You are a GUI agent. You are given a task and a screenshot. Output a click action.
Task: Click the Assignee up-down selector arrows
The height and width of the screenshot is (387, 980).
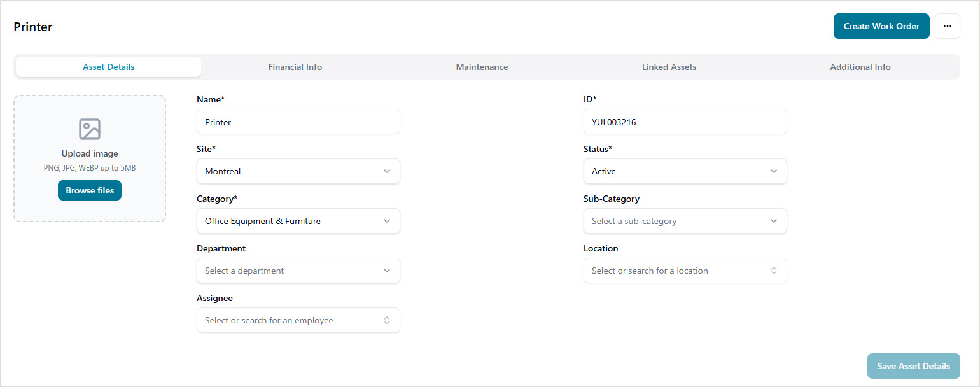(x=387, y=320)
